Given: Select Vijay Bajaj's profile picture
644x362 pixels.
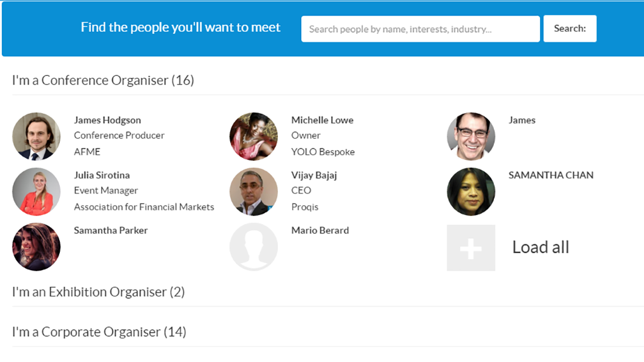Looking at the screenshot, I should [254, 192].
